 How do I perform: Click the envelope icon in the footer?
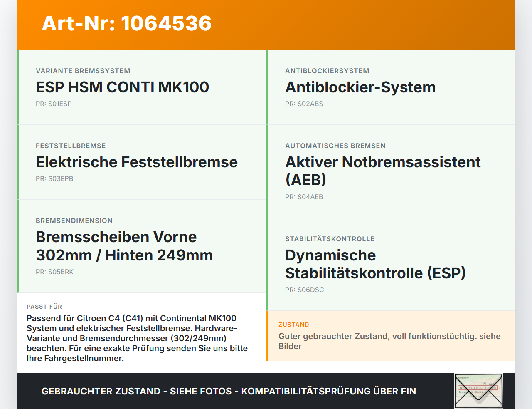tap(478, 391)
